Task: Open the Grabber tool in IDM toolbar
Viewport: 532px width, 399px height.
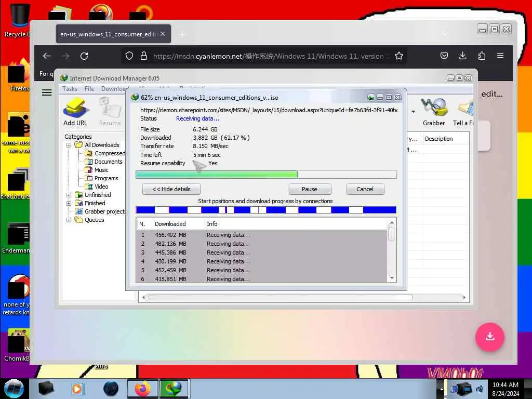Action: point(433,111)
